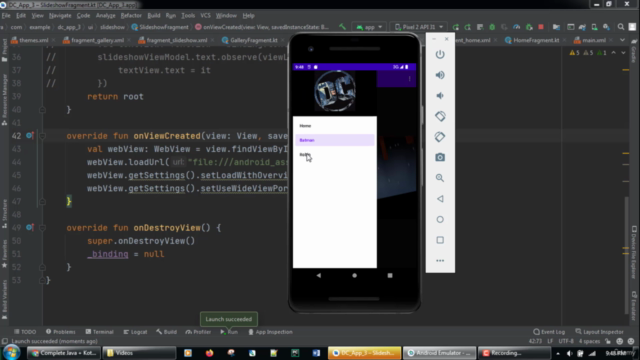Click emulator overview square in side panel
640x360 pixels.
[440, 240]
